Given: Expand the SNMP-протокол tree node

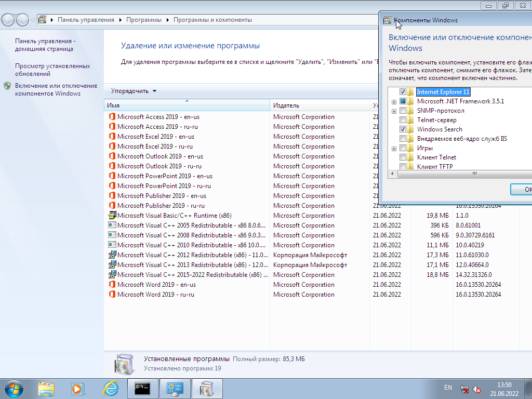Looking at the screenshot, I should (x=394, y=111).
